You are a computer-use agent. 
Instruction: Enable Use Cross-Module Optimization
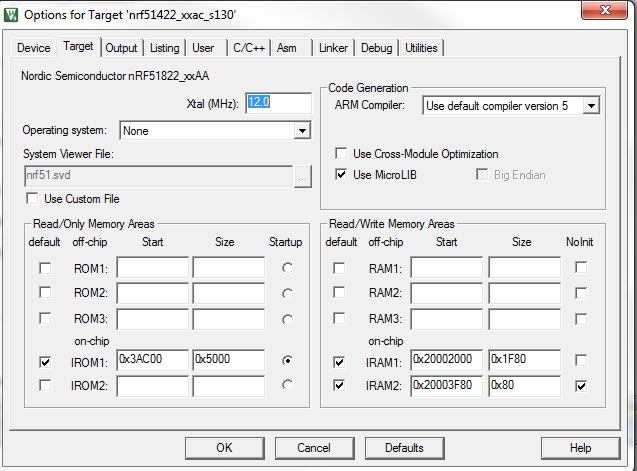[x=341, y=154]
